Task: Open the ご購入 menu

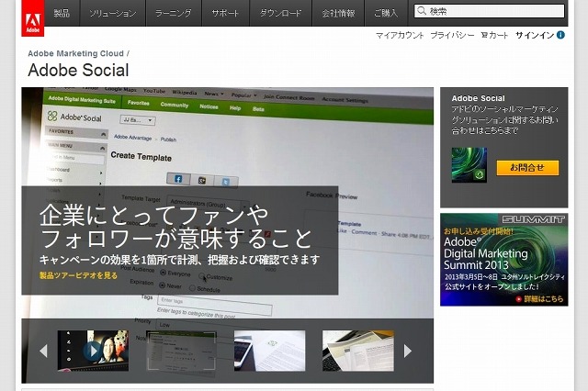Action: pyautogui.click(x=386, y=13)
